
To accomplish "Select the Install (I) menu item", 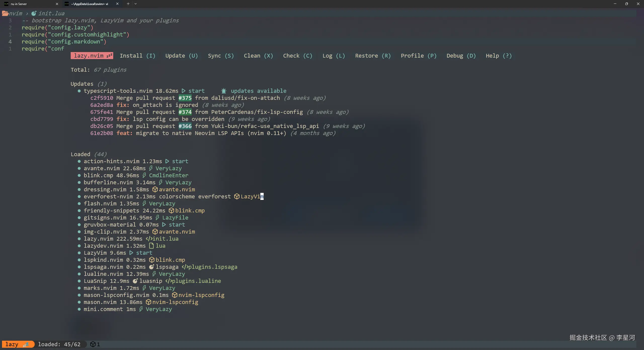I will pyautogui.click(x=138, y=56).
